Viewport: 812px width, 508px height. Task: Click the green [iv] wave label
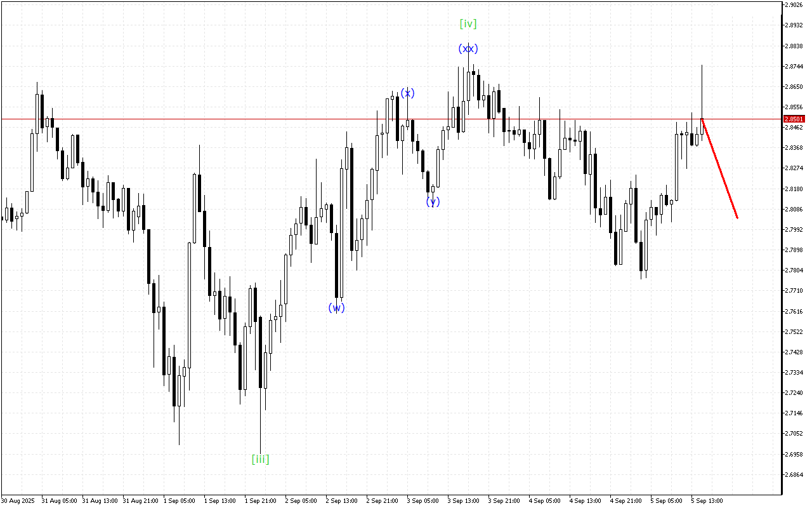pos(468,24)
